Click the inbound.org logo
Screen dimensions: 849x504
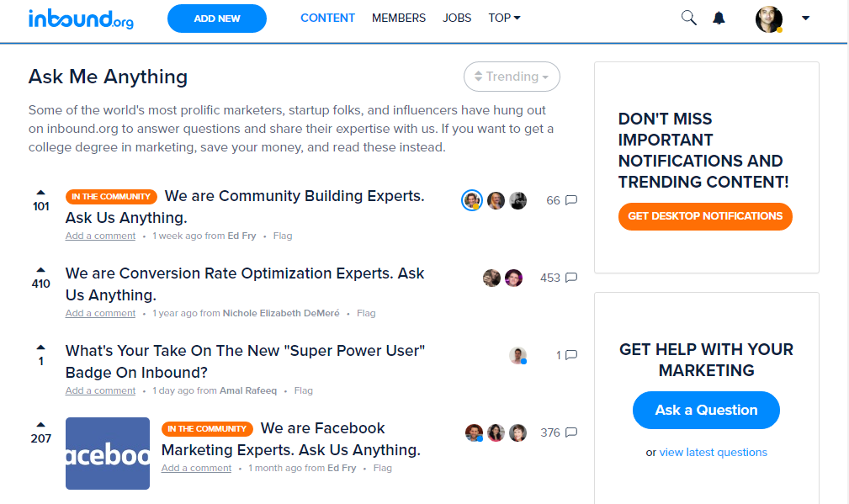(x=81, y=19)
